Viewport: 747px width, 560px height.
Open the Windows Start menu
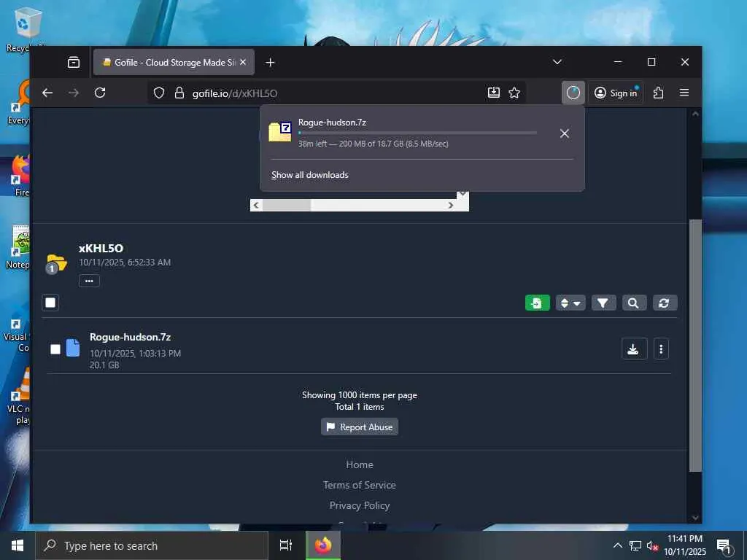(18, 545)
